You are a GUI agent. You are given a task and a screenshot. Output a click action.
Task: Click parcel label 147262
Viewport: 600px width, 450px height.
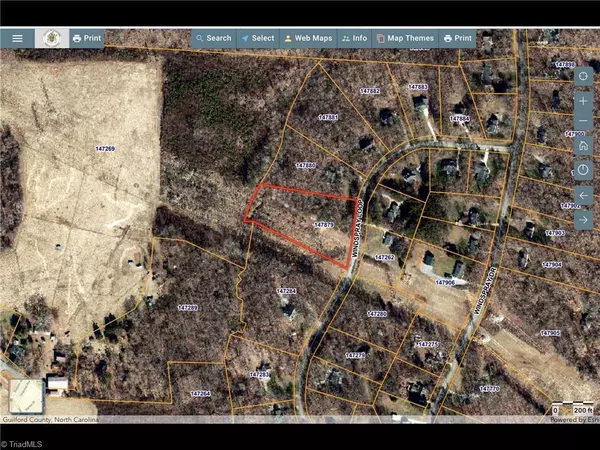click(385, 257)
